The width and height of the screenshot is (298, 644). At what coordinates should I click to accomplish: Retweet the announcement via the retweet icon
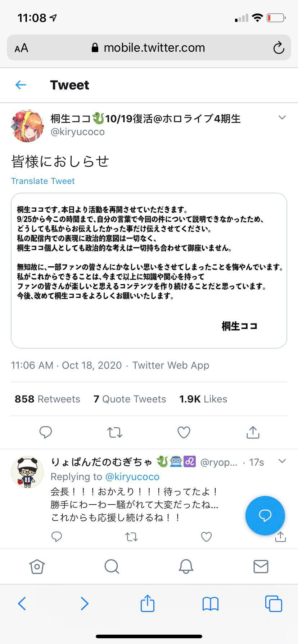(x=114, y=432)
